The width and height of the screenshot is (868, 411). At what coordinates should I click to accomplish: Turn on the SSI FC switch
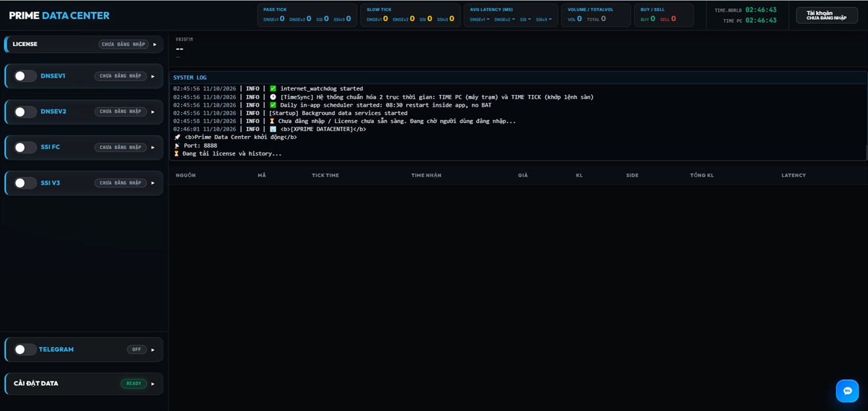pos(25,147)
